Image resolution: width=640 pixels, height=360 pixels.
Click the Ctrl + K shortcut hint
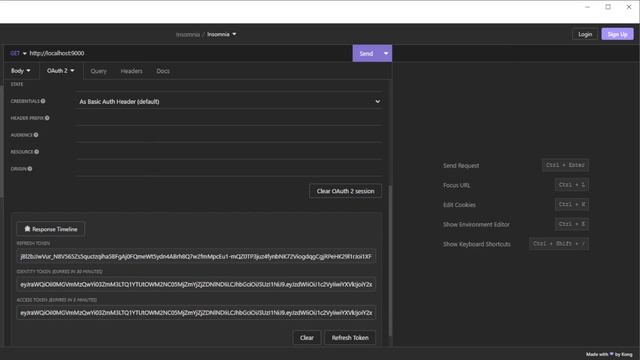pyautogui.click(x=571, y=204)
